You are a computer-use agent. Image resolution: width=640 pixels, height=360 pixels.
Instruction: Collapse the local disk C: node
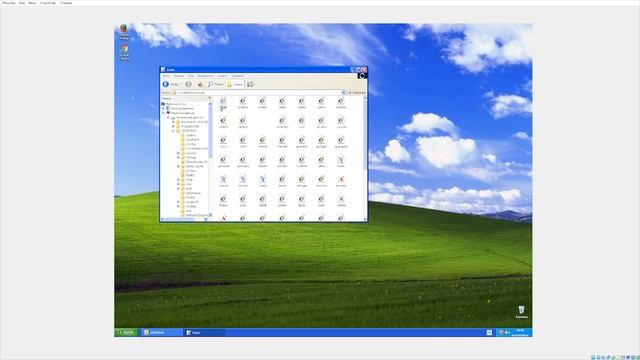click(x=168, y=118)
